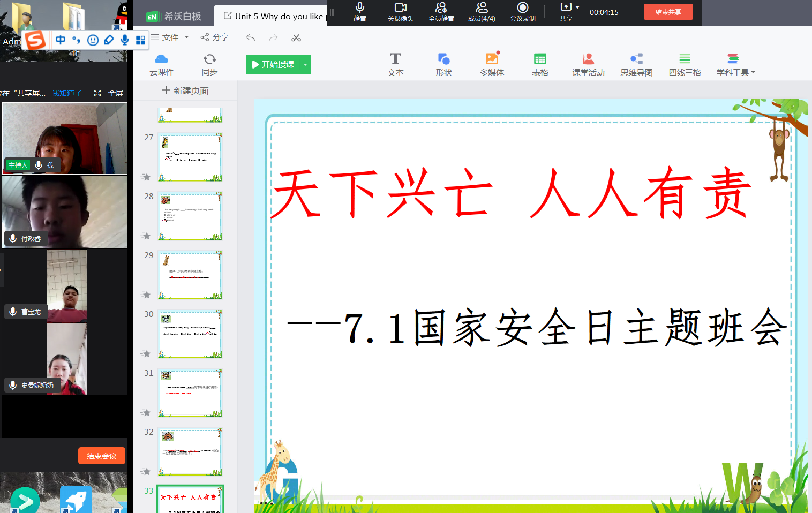Open the 多媒体 multimedia tool
812x513 pixels.
point(492,64)
